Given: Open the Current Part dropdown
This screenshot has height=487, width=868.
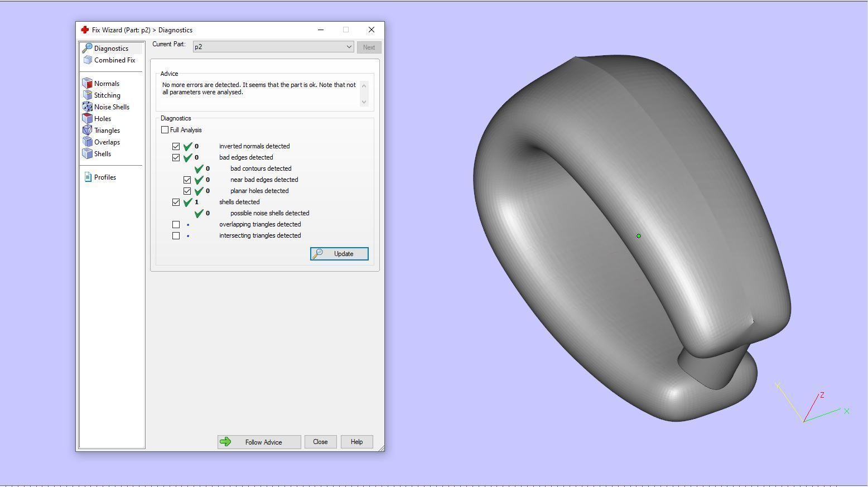Looking at the screenshot, I should (273, 47).
